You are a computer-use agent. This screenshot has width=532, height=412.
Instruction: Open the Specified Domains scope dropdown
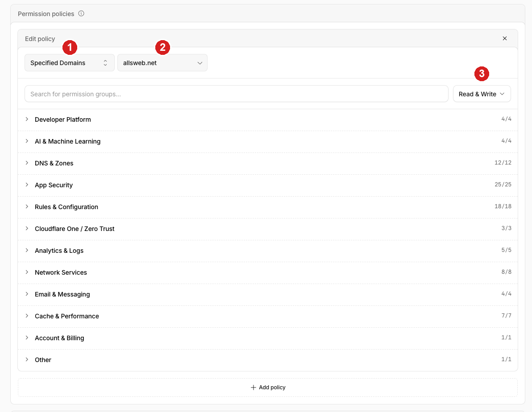70,63
